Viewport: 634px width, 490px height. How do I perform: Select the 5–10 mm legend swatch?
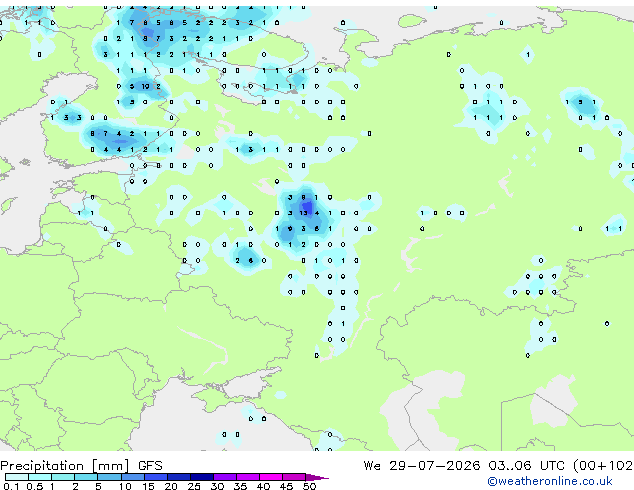pyautogui.click(x=110, y=477)
